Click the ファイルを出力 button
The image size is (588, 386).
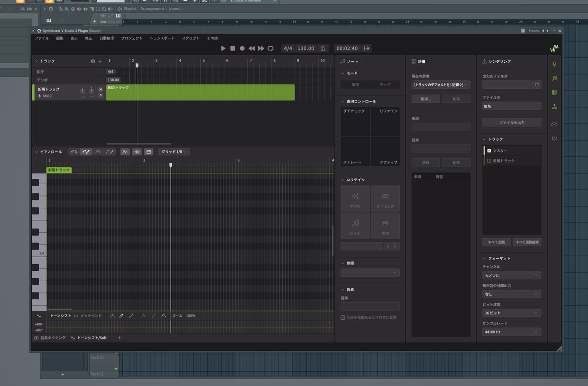(512, 122)
